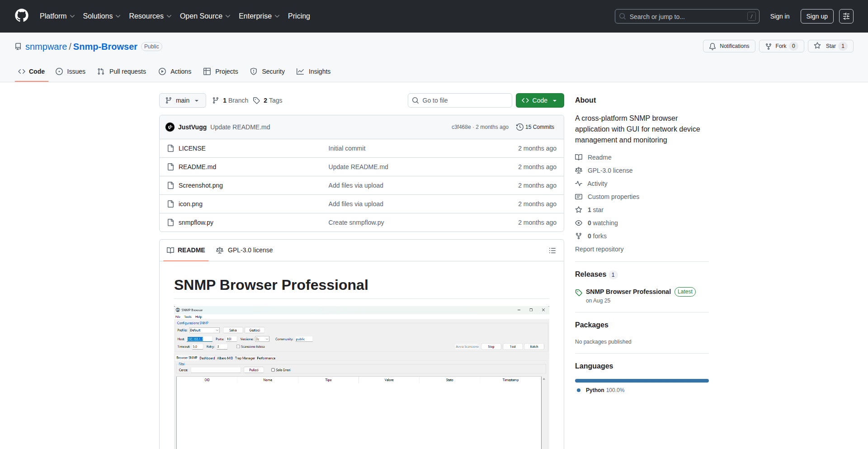Click the Python language bar

tap(642, 381)
